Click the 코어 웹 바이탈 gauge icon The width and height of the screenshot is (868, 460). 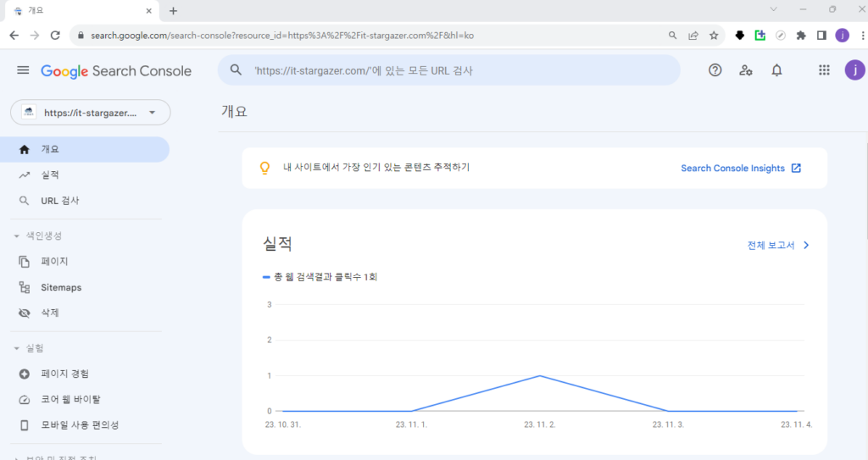coord(24,400)
